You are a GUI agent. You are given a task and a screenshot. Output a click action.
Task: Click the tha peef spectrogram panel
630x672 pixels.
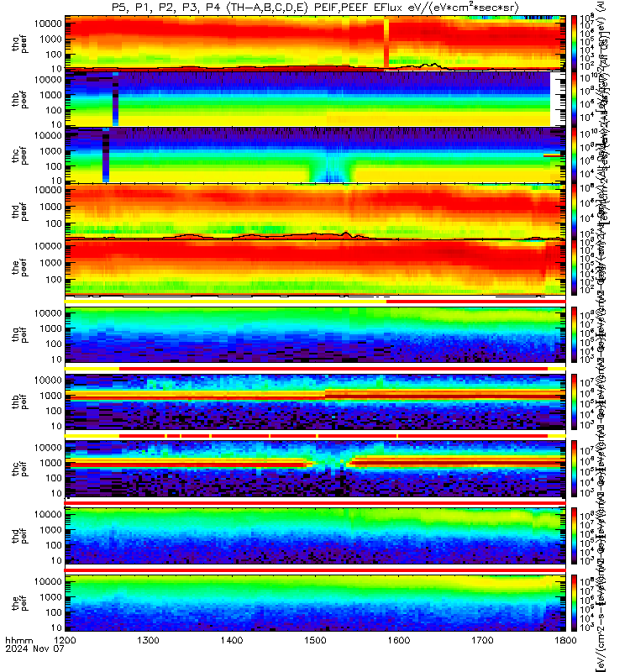coord(315,43)
